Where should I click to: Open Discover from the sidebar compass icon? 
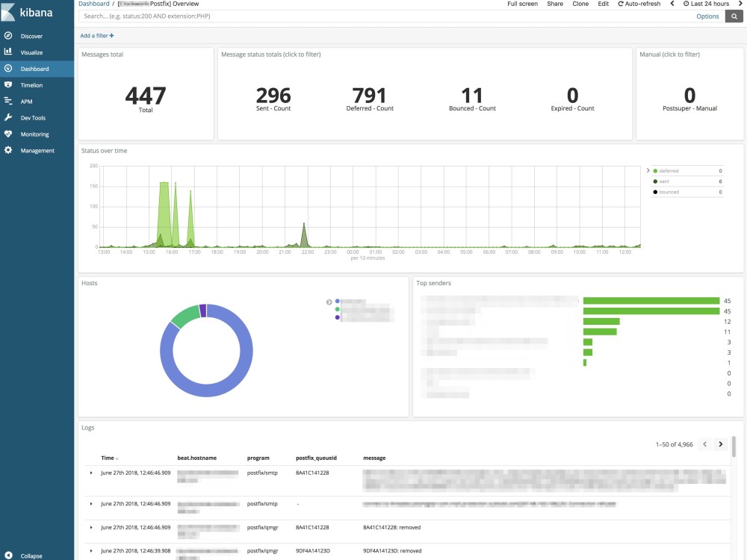click(x=8, y=36)
